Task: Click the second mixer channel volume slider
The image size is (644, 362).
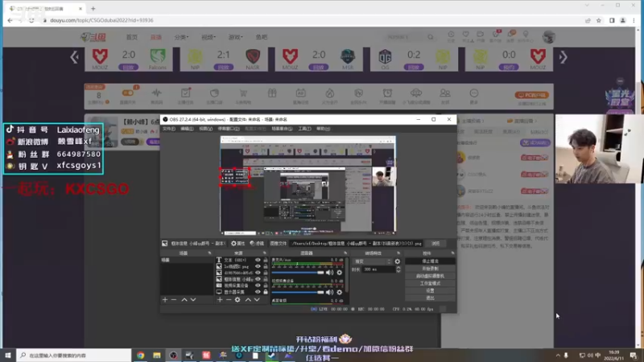Action: click(x=298, y=292)
